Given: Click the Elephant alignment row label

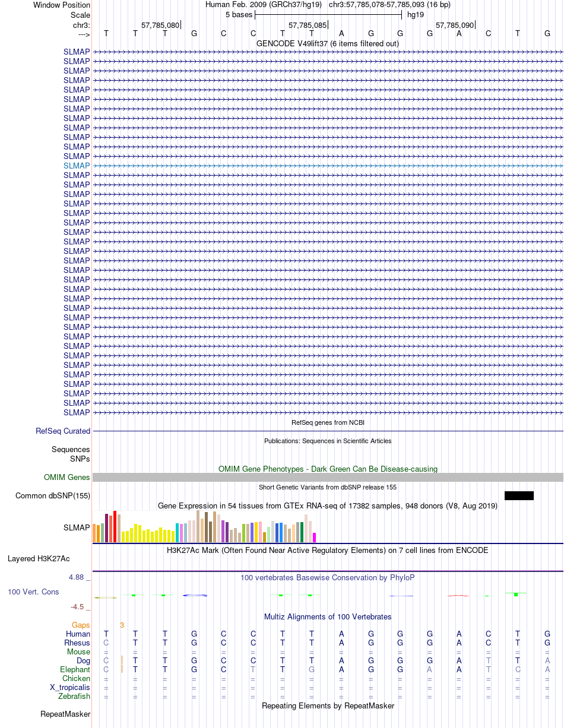Looking at the screenshot, I should pyautogui.click(x=75, y=669).
